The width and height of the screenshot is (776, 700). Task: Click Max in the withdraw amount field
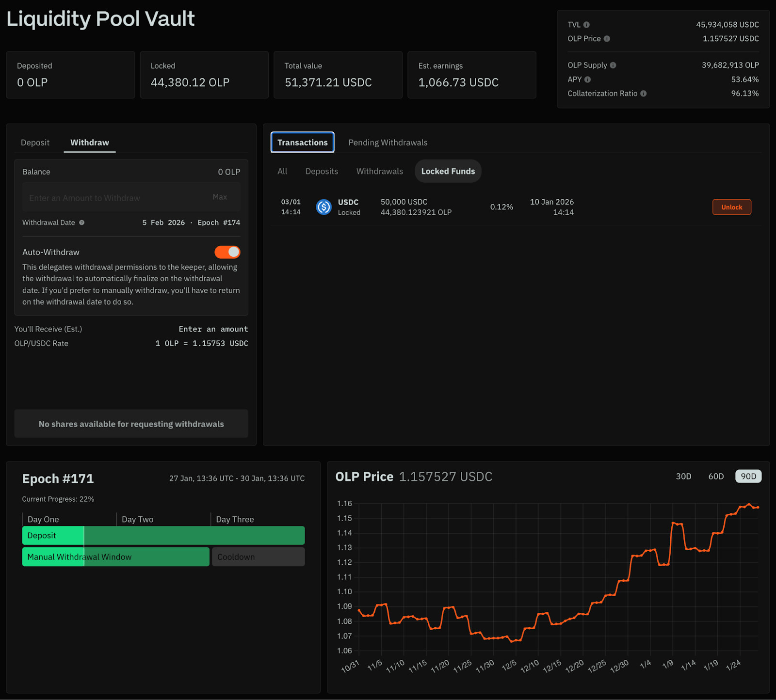tap(220, 197)
